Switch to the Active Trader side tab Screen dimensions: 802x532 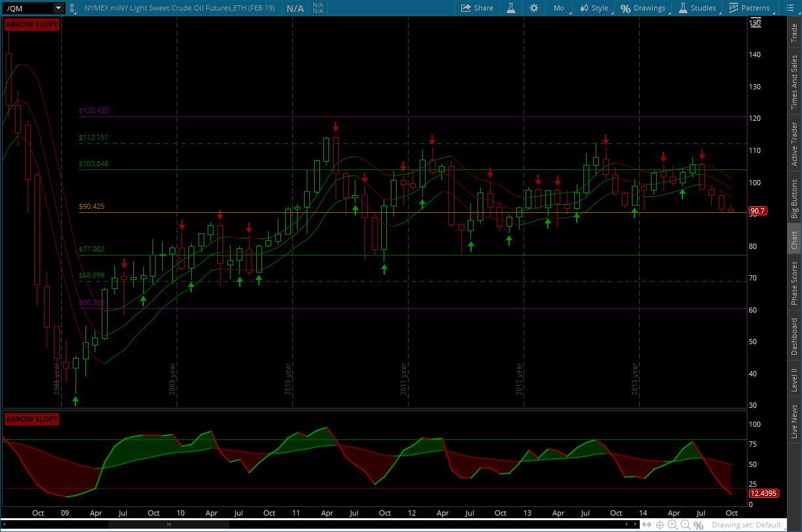point(794,143)
